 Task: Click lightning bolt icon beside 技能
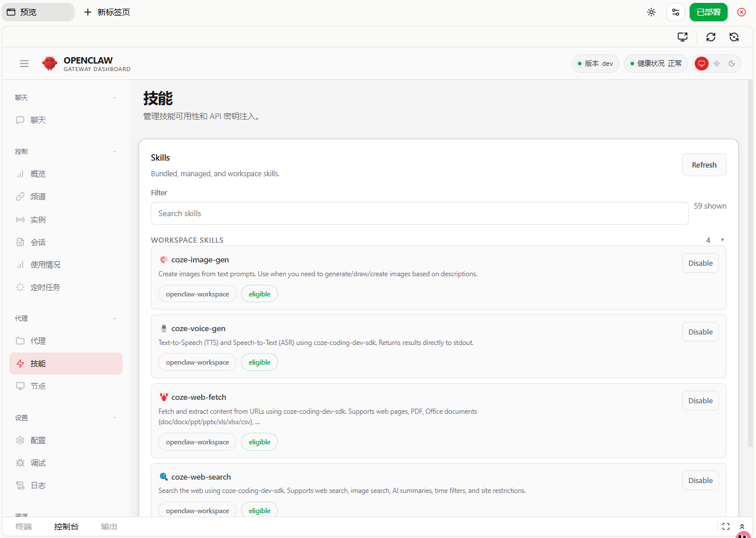point(20,363)
